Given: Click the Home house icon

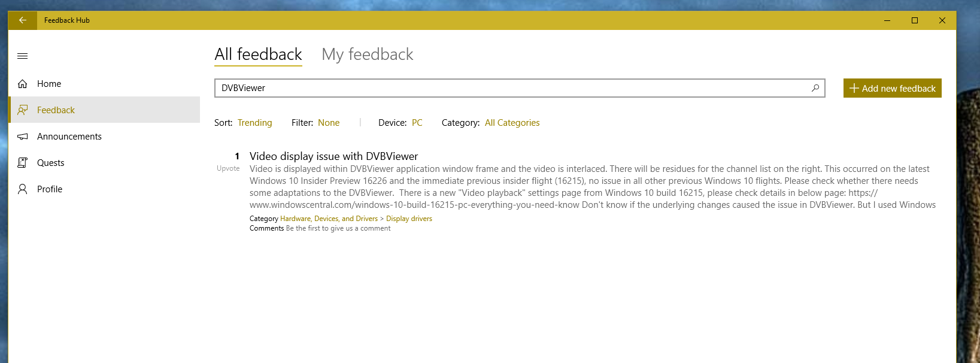Looking at the screenshot, I should point(23,84).
